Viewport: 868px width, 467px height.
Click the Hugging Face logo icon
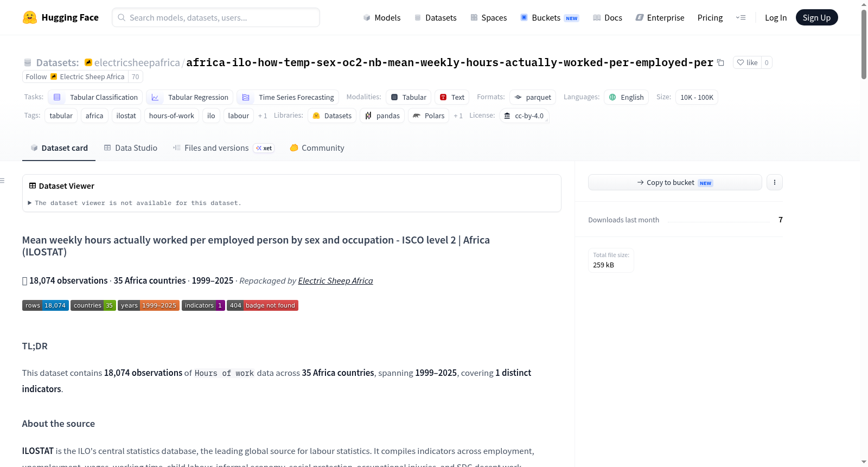pyautogui.click(x=30, y=17)
